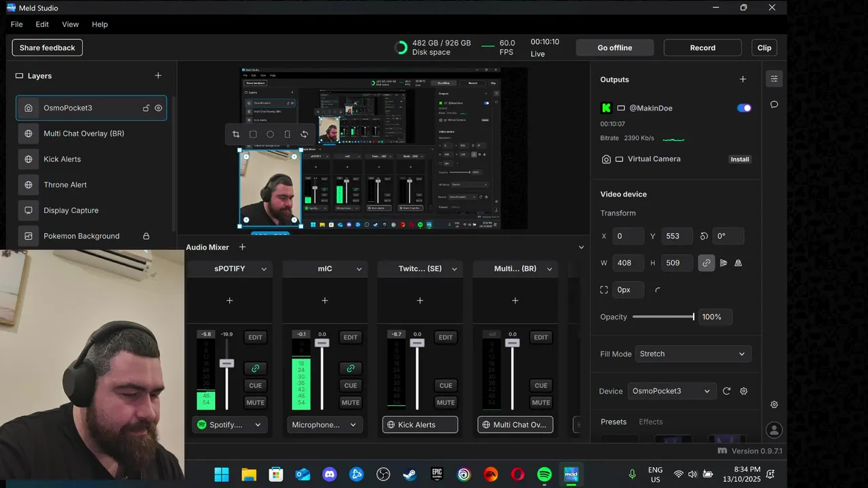
Task: Open the settings gear in right sidebar
Action: tap(774, 405)
